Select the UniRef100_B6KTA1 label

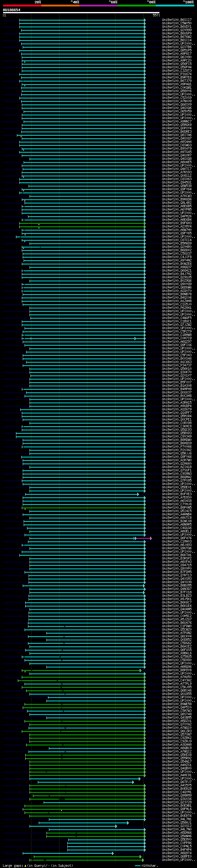[x=177, y=555]
